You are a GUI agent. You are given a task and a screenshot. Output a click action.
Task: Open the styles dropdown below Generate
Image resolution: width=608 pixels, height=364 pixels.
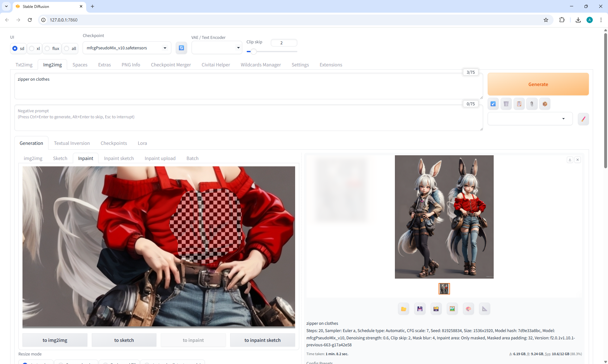coord(530,119)
